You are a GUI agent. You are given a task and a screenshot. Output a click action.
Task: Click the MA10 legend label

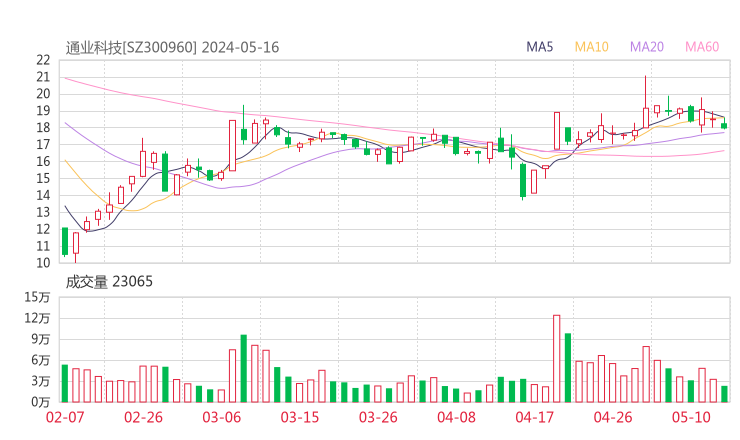(x=591, y=47)
